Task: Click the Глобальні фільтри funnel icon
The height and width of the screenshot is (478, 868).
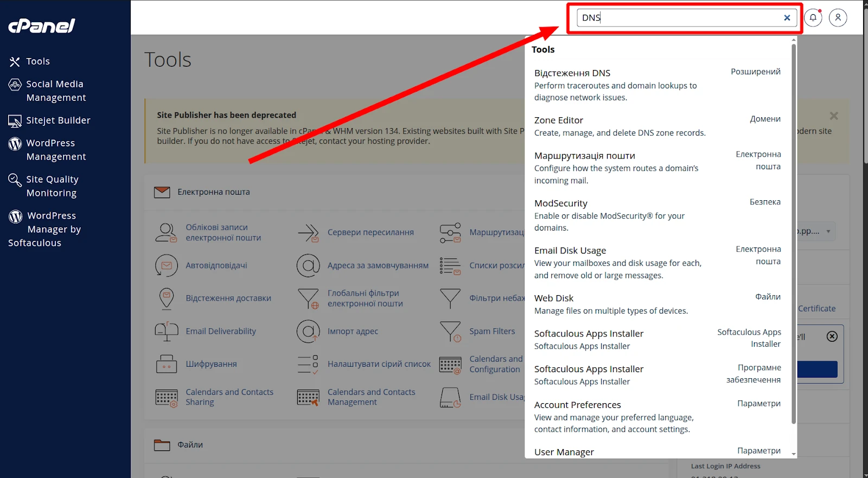Action: pyautogui.click(x=308, y=298)
